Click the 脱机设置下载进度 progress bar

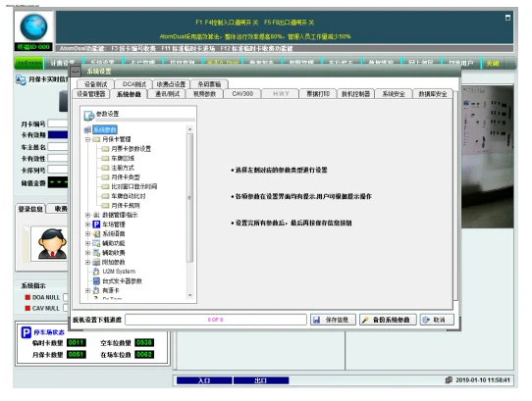[216, 320]
